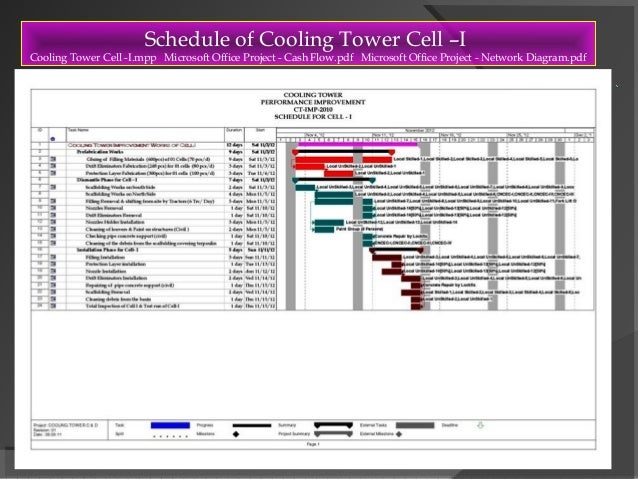Click the 7 days duration of Dismantle Phase
Image resolution: width=638 pixels, height=479 pixels.
click(x=235, y=180)
